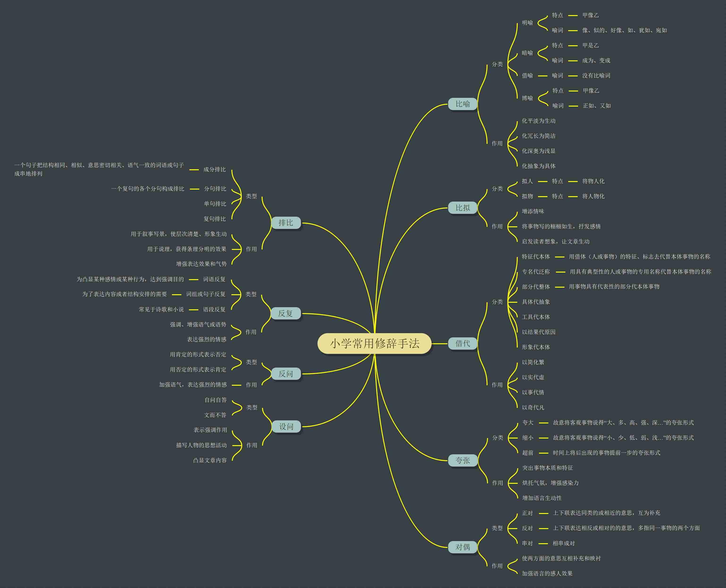Click the 自问自答 node

coord(215,400)
